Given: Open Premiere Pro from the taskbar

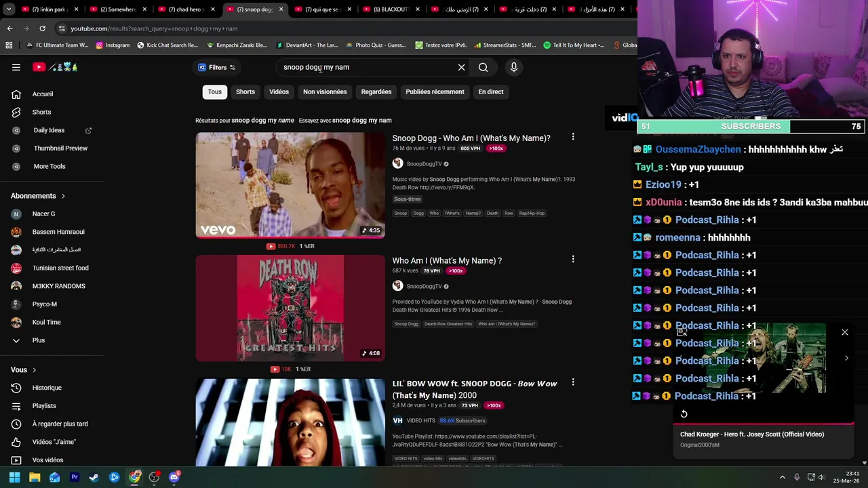Looking at the screenshot, I should pyautogui.click(x=75, y=477).
